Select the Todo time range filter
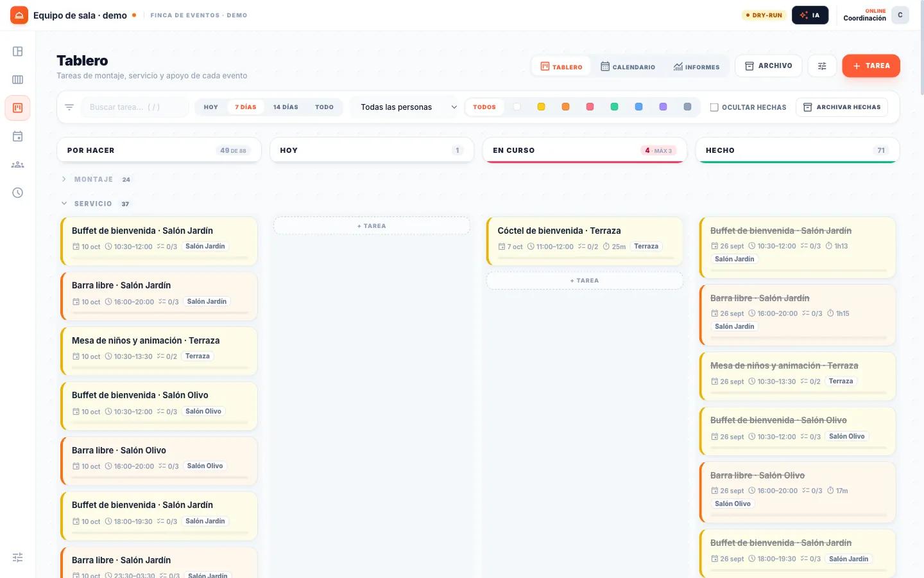924x578 pixels. (324, 107)
